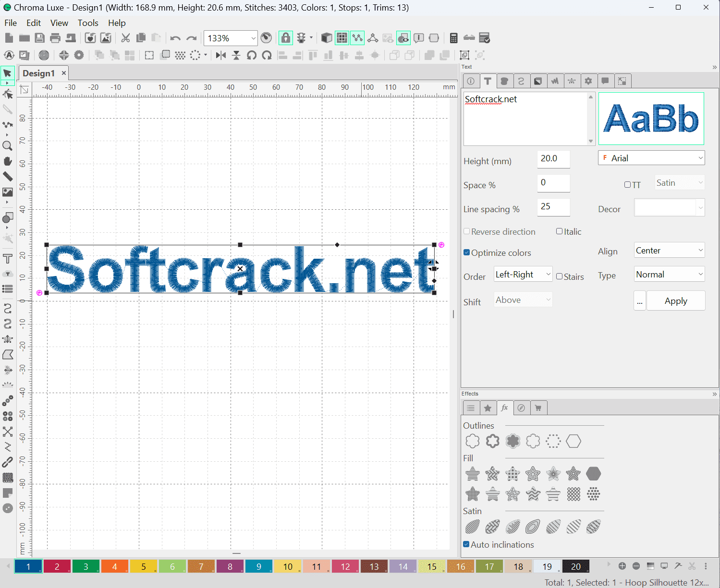Open the Tools menu
This screenshot has height=588, width=720.
pos(88,23)
